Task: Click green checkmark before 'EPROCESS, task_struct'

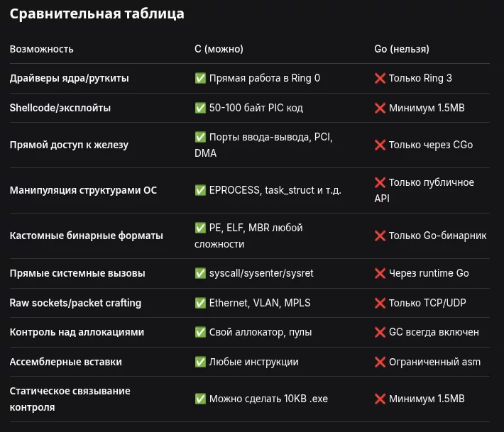Action: click(200, 190)
